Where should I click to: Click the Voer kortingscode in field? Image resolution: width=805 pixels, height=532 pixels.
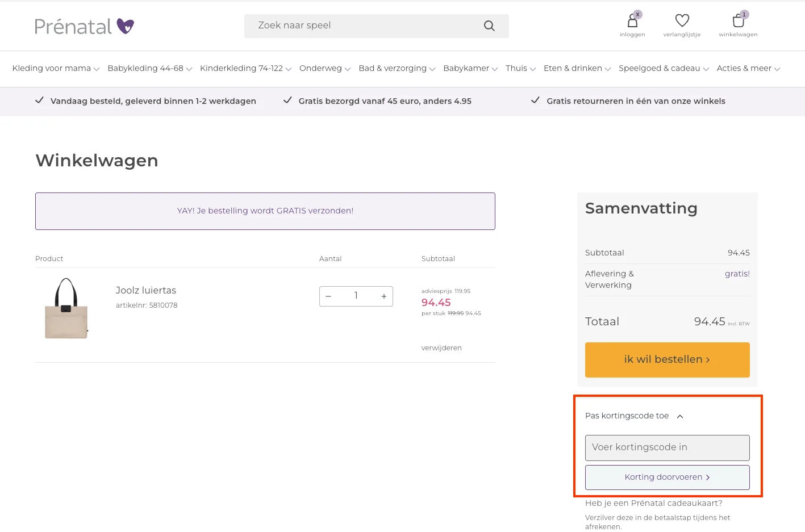click(668, 448)
